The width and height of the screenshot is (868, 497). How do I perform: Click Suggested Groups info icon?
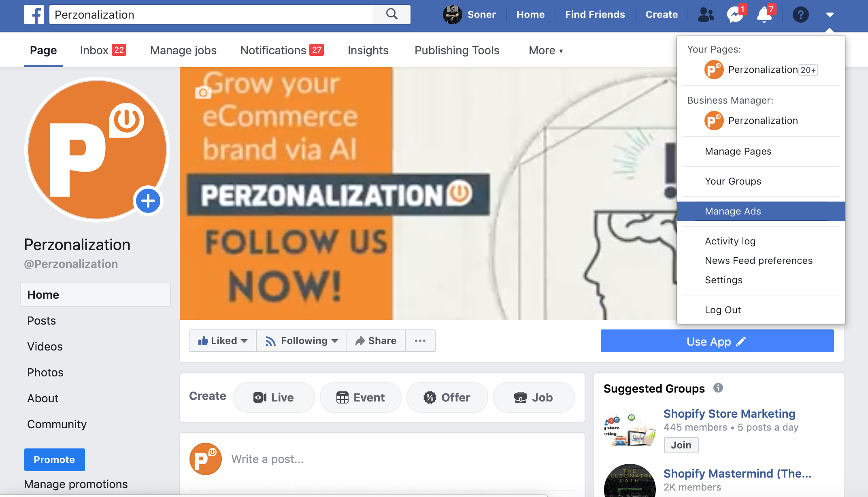pyautogui.click(x=718, y=388)
